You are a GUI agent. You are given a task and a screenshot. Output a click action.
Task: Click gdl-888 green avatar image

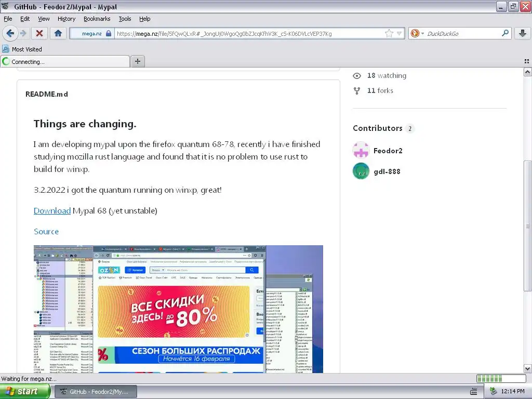click(x=361, y=171)
